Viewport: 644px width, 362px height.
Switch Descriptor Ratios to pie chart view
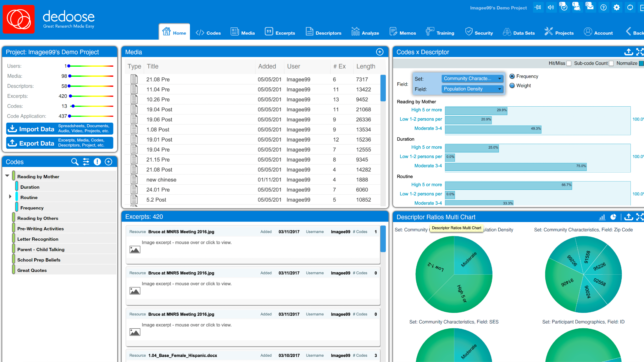tap(613, 217)
